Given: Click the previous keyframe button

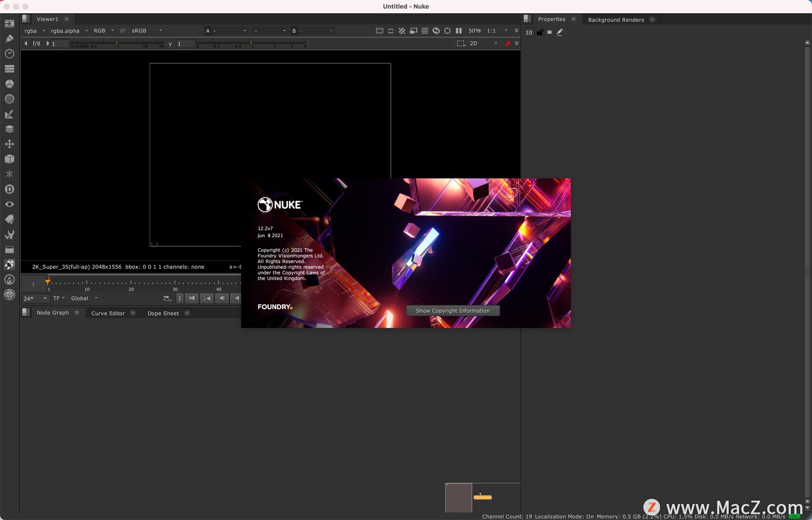Looking at the screenshot, I should click(207, 298).
